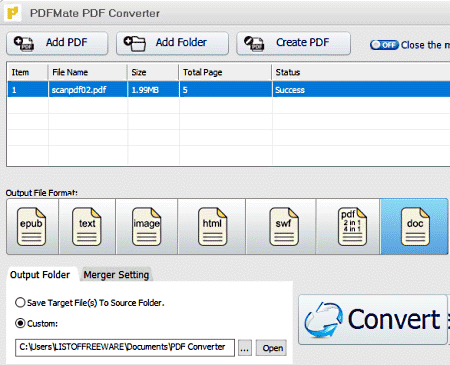
Task: Click the Add PDF button
Action: tap(57, 43)
